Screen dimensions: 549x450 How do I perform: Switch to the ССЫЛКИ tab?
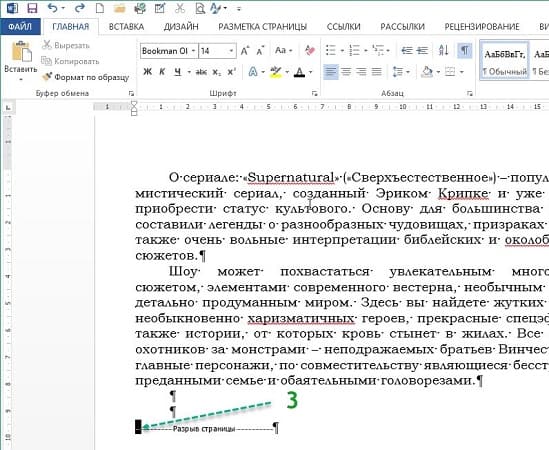pyautogui.click(x=343, y=27)
